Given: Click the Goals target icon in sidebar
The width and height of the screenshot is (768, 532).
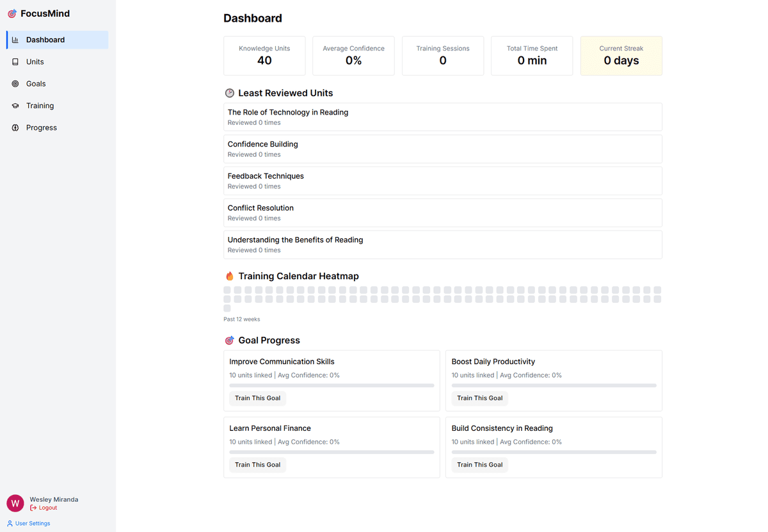Looking at the screenshot, I should [15, 84].
